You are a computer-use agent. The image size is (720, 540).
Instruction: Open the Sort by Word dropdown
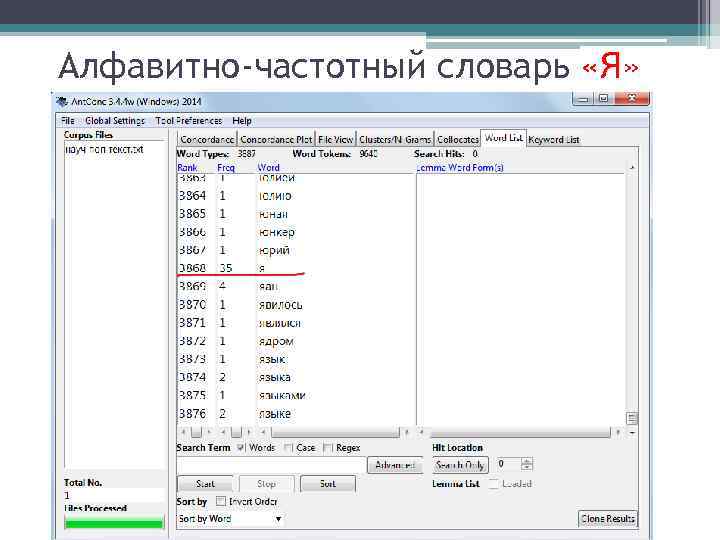(x=230, y=519)
